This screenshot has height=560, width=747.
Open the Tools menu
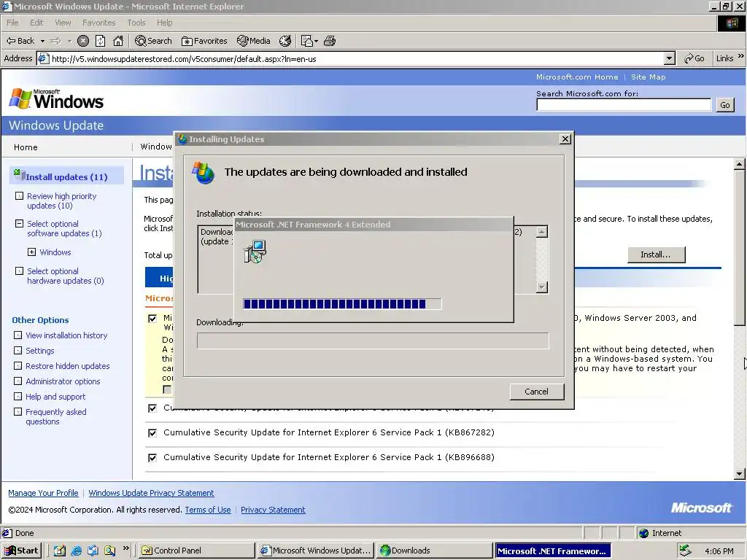[136, 23]
